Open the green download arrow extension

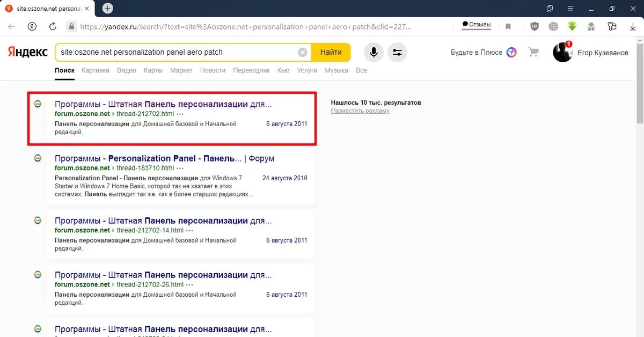pyautogui.click(x=573, y=26)
